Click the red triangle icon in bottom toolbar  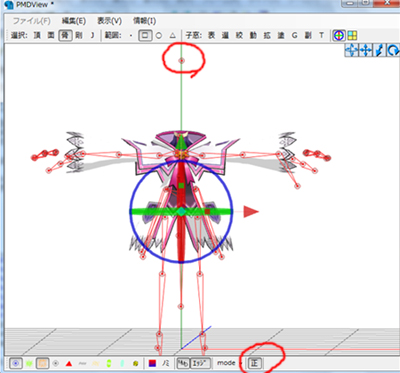69,363
